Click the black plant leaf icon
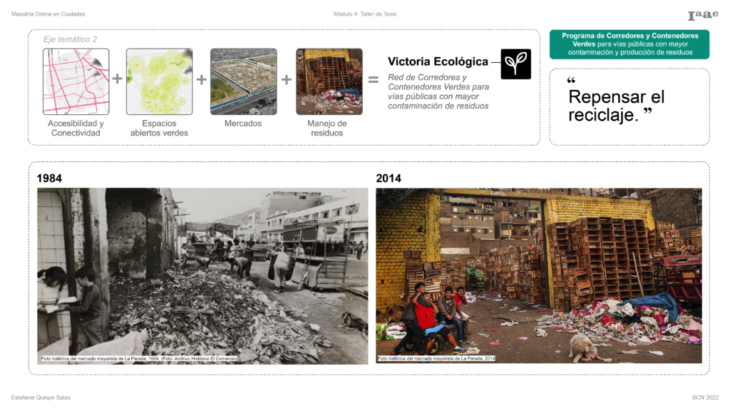Screen dimensions: 730x411 coord(516,63)
